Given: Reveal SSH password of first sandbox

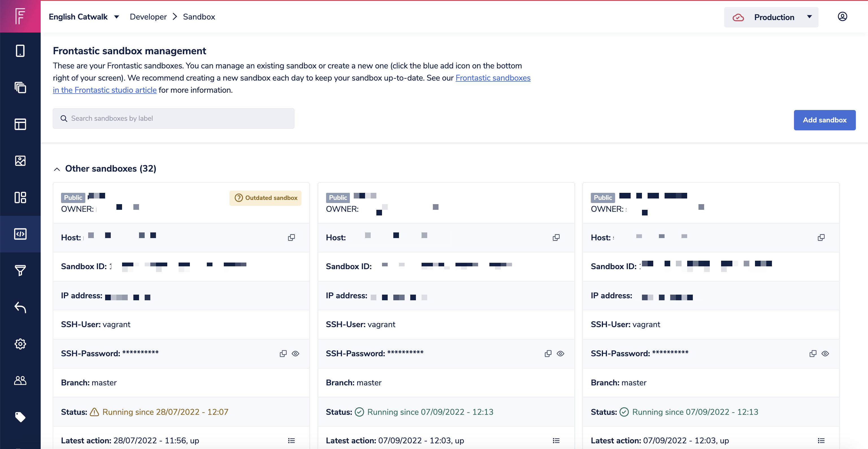Looking at the screenshot, I should [295, 354].
